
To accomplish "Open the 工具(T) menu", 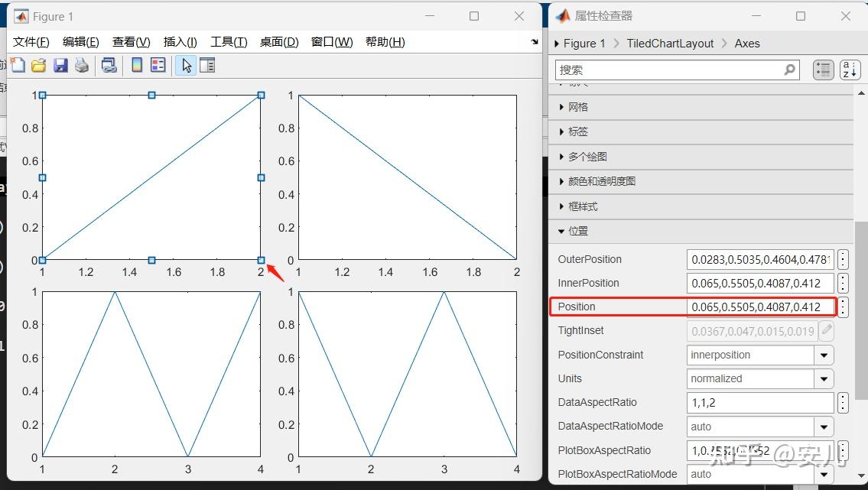I will tap(228, 42).
